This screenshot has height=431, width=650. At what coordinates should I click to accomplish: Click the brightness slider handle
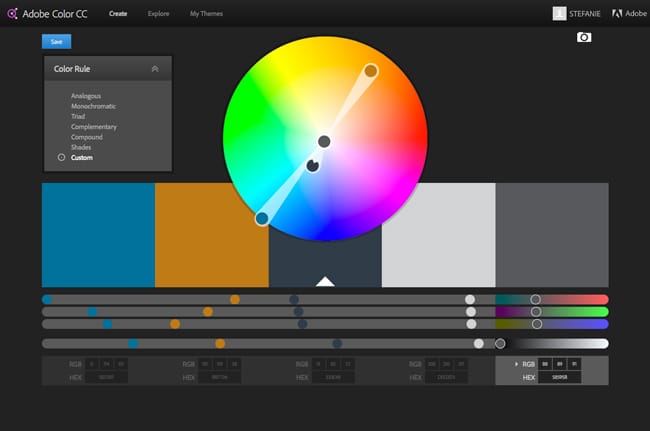[x=500, y=344]
